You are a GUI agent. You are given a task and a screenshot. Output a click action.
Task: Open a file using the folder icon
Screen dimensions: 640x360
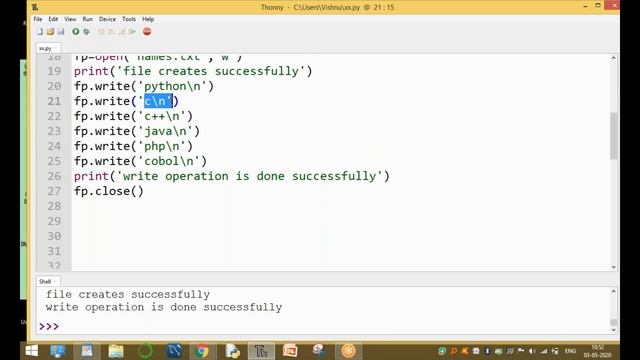click(50, 32)
